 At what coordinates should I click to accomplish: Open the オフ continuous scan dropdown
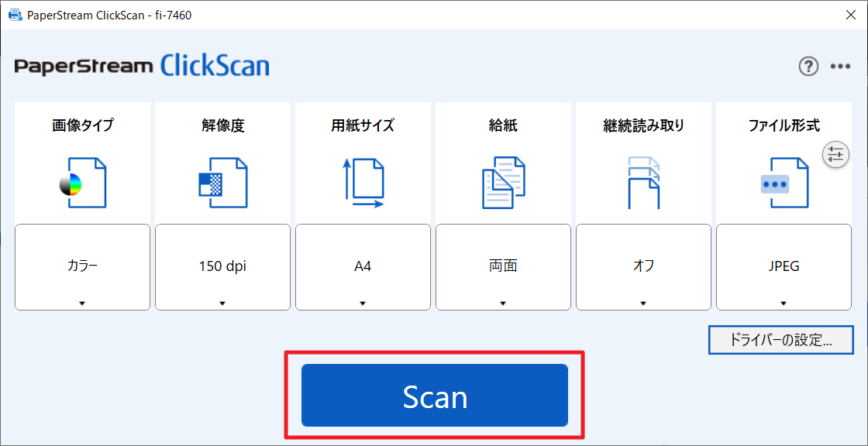644,267
